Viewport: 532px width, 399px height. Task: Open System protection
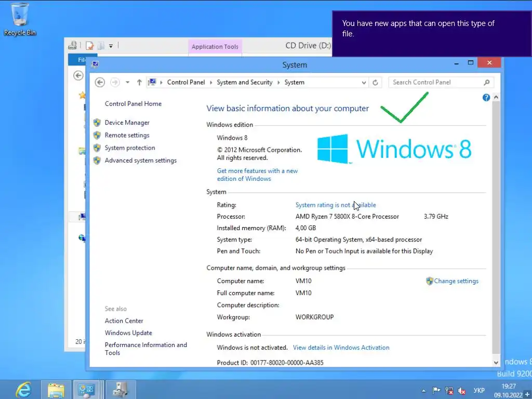click(x=129, y=148)
